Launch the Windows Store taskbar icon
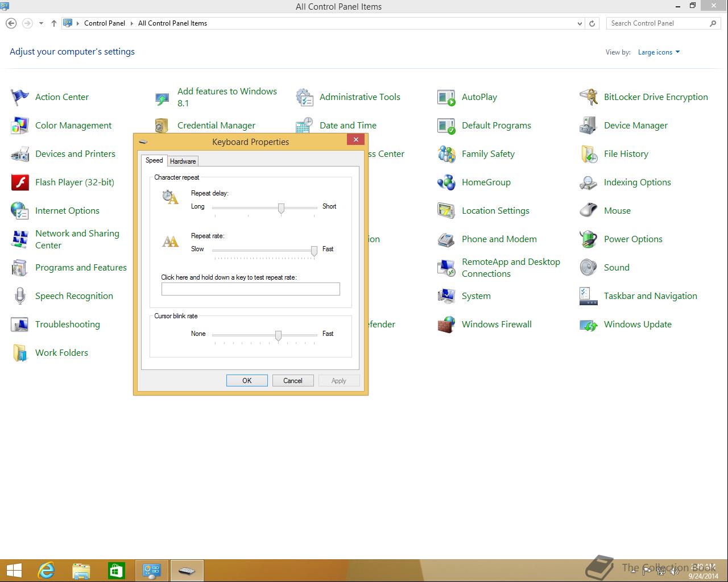 (x=117, y=570)
